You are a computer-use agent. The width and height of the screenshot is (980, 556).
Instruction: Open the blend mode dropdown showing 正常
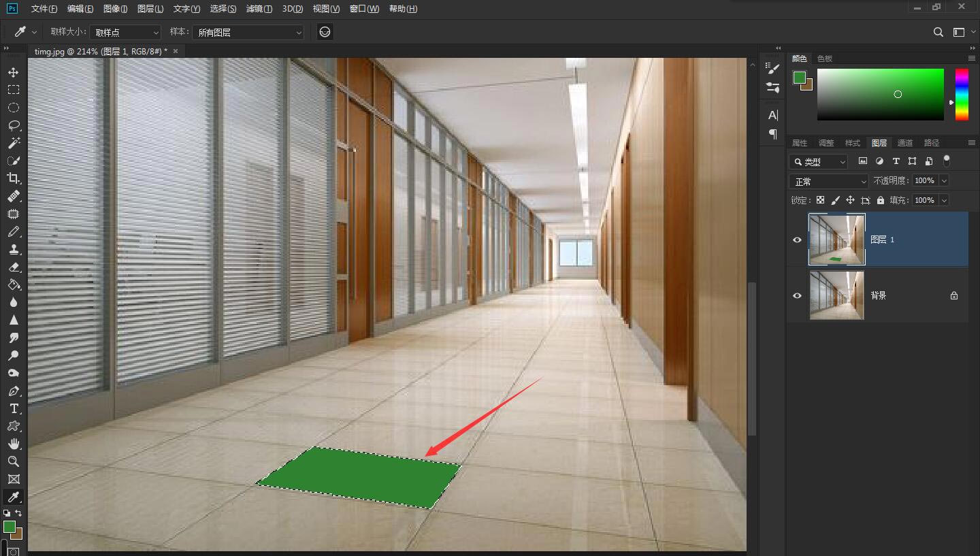[x=829, y=182]
